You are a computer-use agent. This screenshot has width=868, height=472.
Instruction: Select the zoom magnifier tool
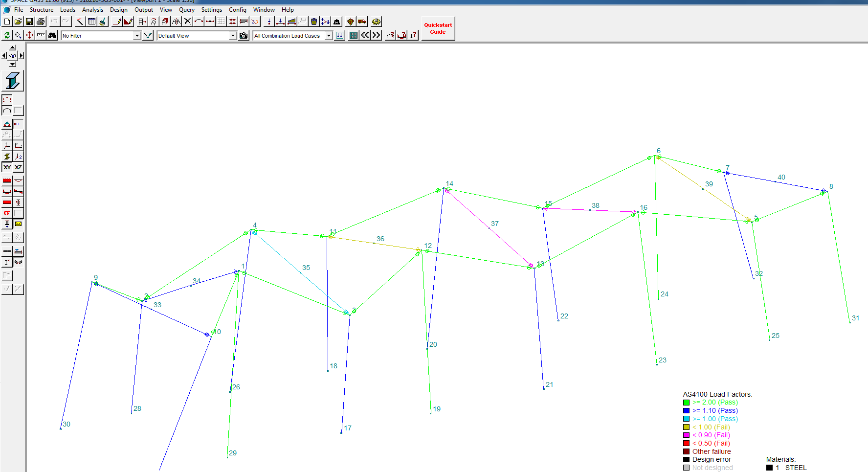click(18, 35)
